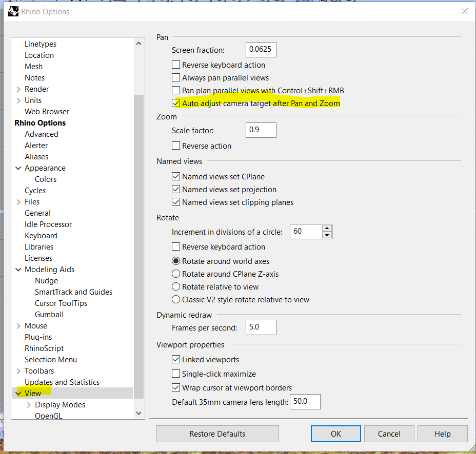Expand the Mouse tree node
The image size is (476, 454).
(x=18, y=326)
